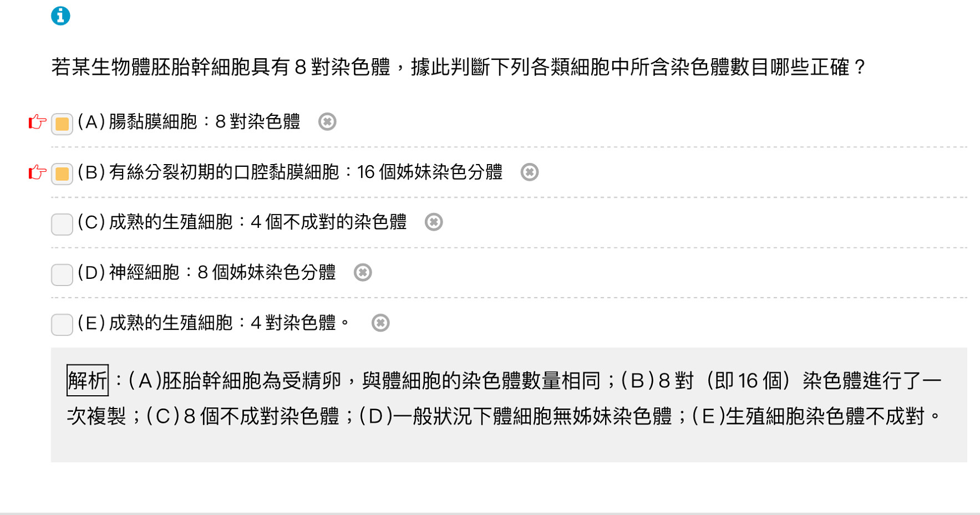
Task: Click the blue info icon
Action: point(60,16)
